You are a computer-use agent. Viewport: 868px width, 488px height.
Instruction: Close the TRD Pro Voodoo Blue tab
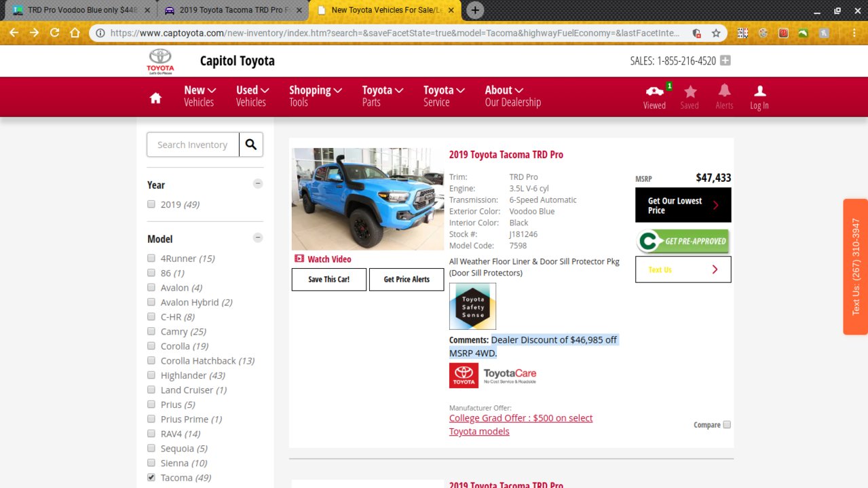point(147,10)
